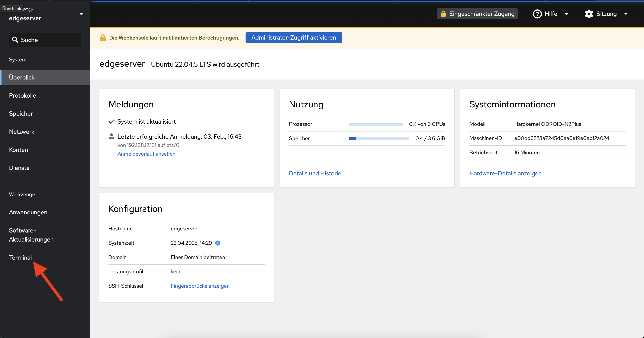Click the Systemzeit value 22.04.2025, 14:29
The width and height of the screenshot is (644, 338).
point(191,243)
